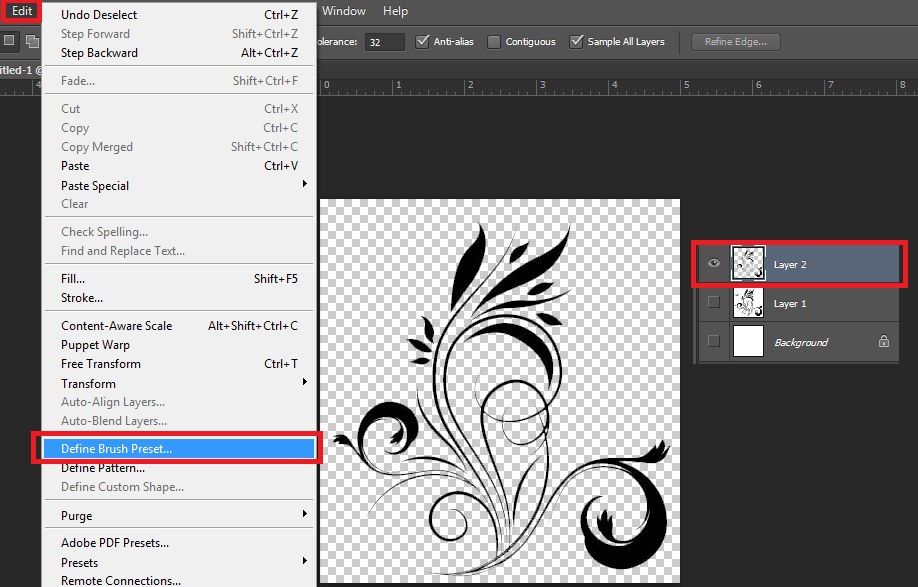Viewport: 918px width, 587px height.
Task: Click the Add to selection mode icon
Action: 32,41
